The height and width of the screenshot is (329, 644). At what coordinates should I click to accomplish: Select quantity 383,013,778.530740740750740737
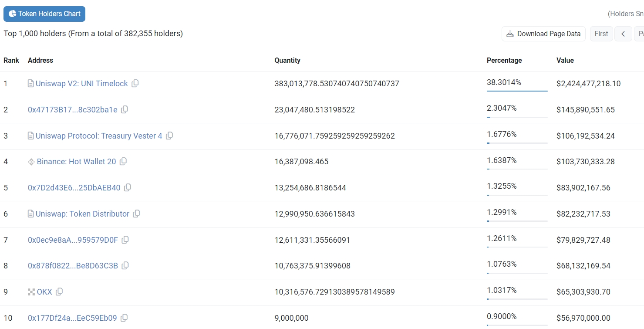tap(337, 83)
